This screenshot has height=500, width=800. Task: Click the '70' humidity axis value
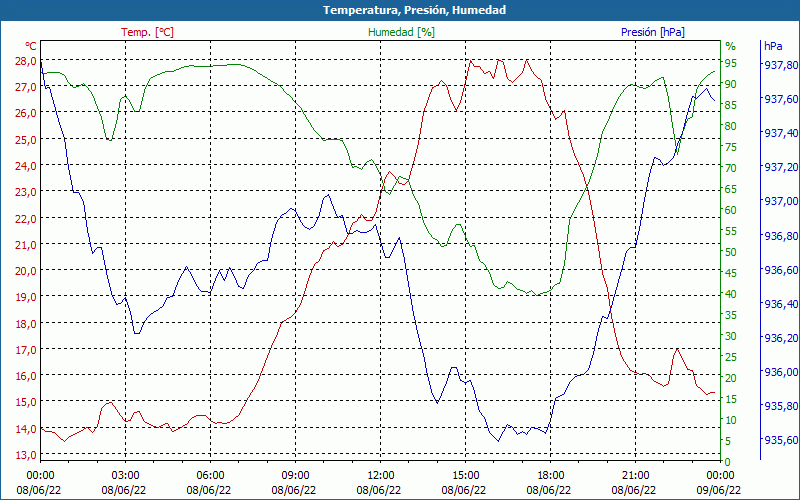[x=731, y=168]
